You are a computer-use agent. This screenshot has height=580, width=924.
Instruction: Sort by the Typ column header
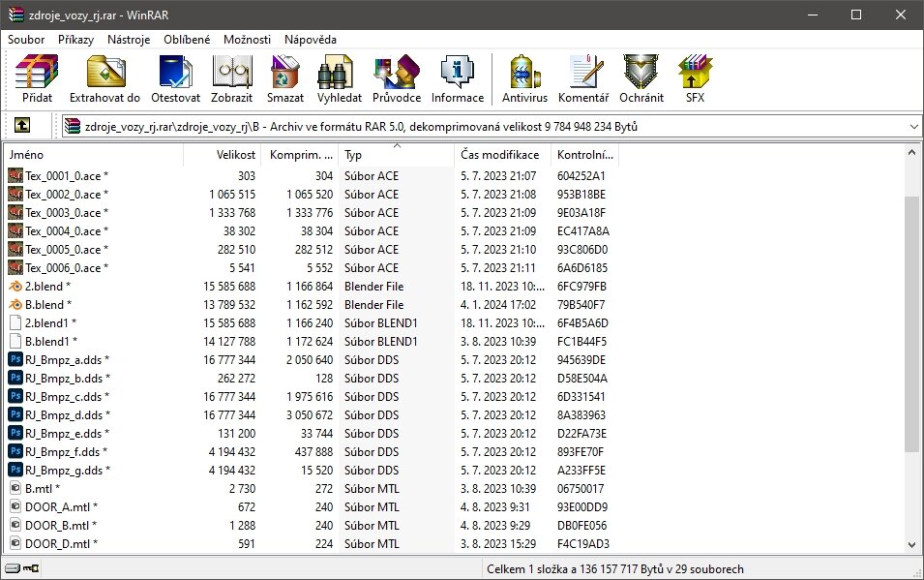coord(396,155)
